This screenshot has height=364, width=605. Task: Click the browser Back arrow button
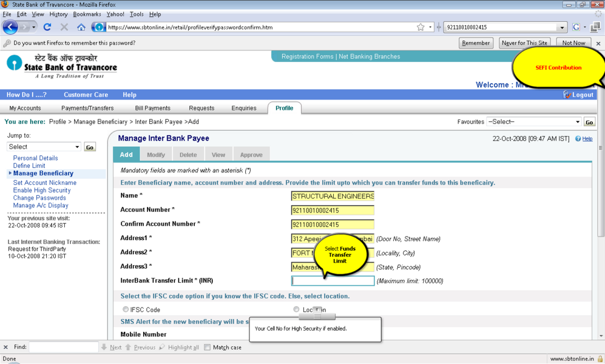tap(10, 27)
